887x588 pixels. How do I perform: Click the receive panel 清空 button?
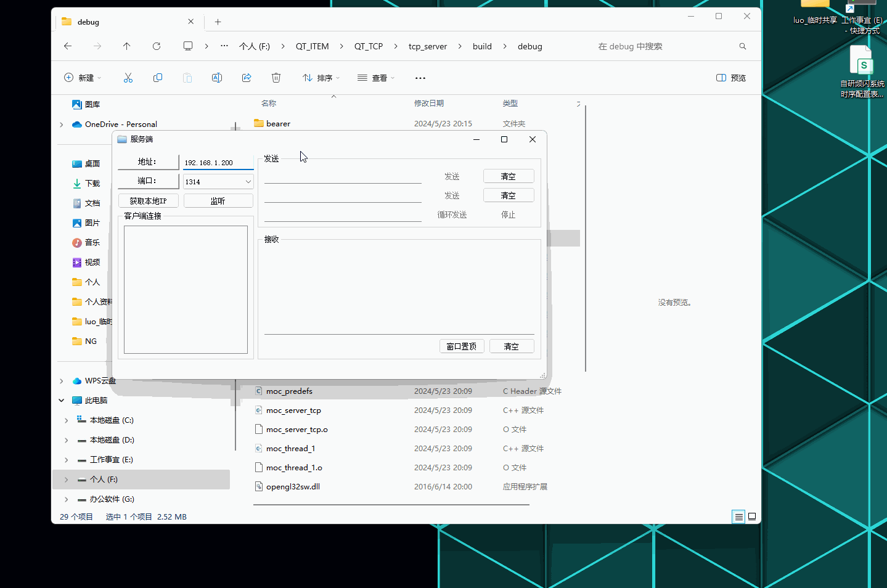pyautogui.click(x=512, y=346)
